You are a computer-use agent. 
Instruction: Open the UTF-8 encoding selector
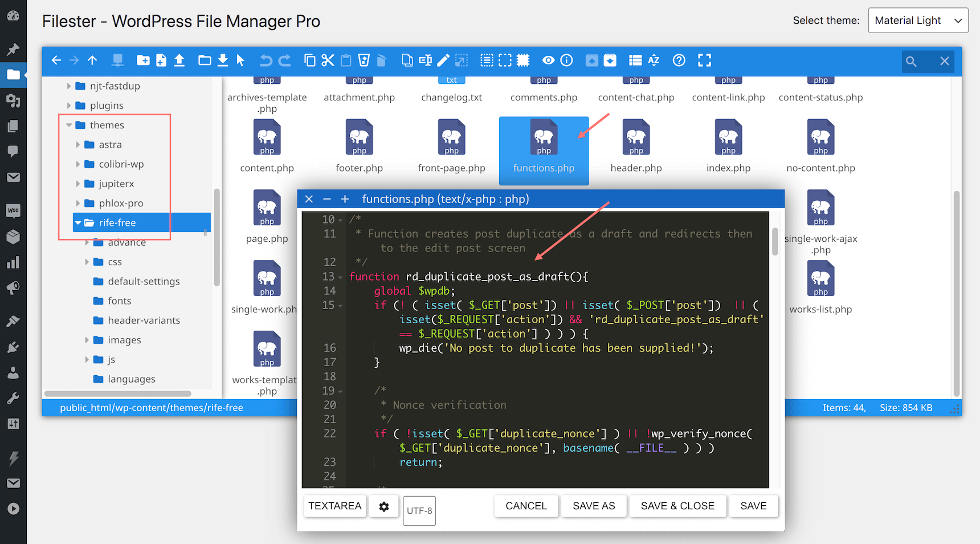click(x=419, y=511)
